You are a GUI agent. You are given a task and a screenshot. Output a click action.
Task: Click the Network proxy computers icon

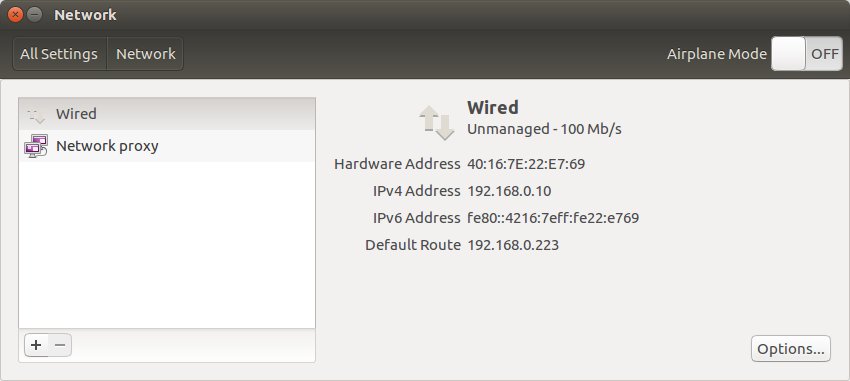click(x=36, y=146)
